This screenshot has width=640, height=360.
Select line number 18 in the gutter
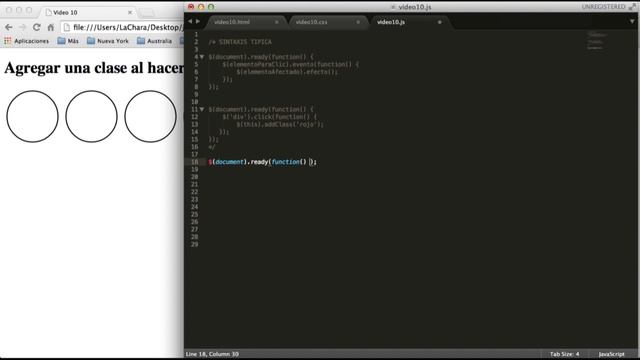[x=195, y=162]
